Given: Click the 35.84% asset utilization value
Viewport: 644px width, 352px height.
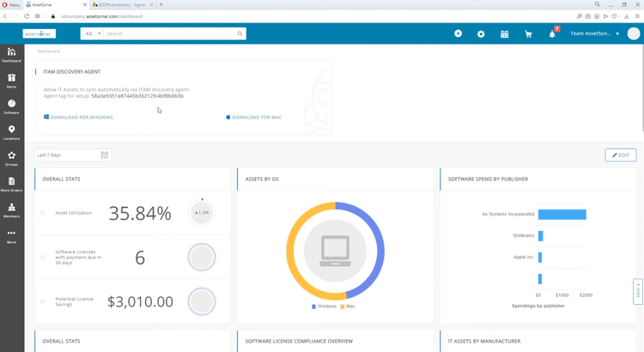Looking at the screenshot, I should (140, 213).
